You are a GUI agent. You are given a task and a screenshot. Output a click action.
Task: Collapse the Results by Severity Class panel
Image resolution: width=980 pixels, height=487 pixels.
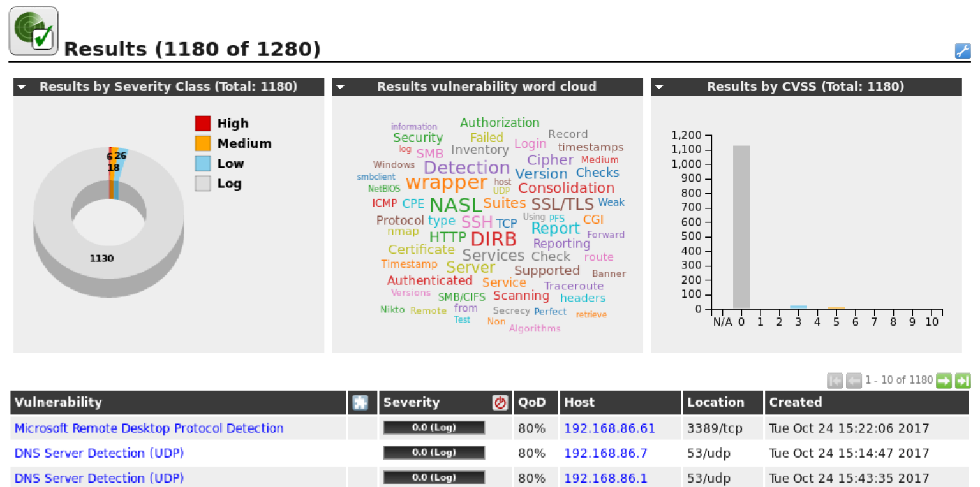click(x=22, y=87)
